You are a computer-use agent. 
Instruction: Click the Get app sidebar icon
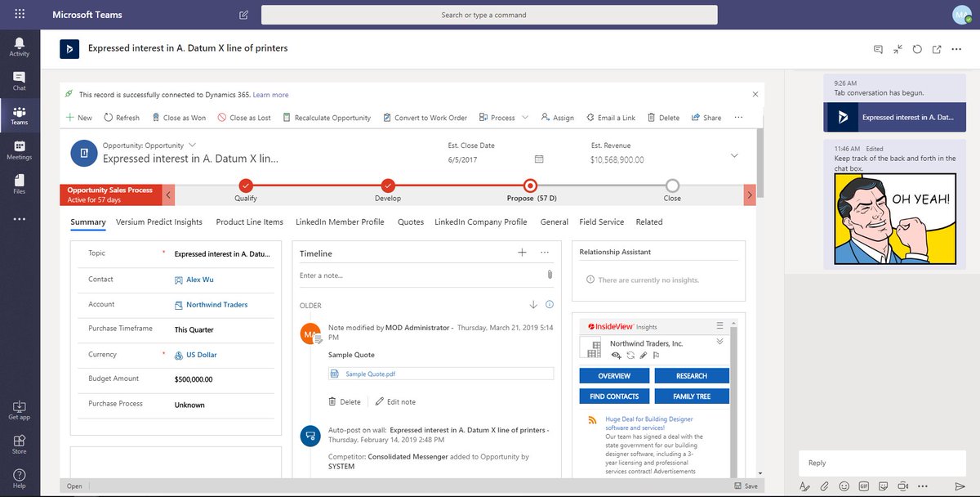19,410
